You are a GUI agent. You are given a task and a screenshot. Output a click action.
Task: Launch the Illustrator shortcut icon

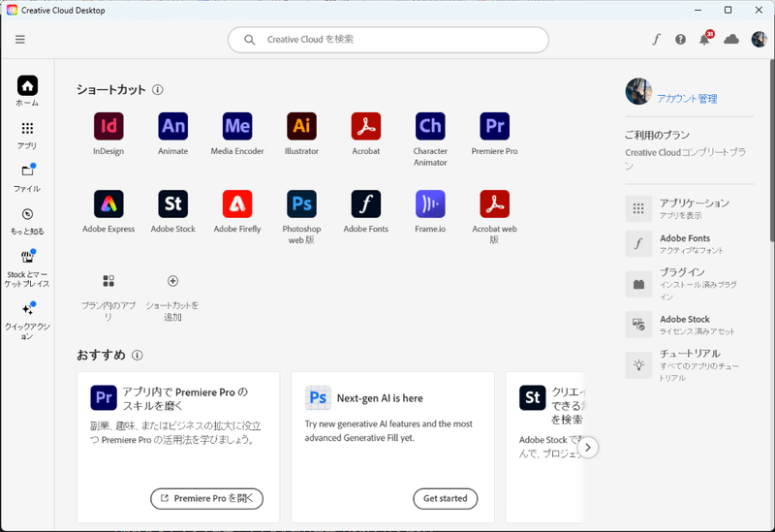pos(301,126)
